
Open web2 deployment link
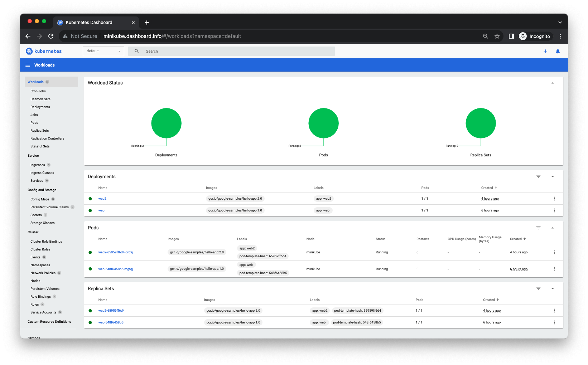pos(102,199)
